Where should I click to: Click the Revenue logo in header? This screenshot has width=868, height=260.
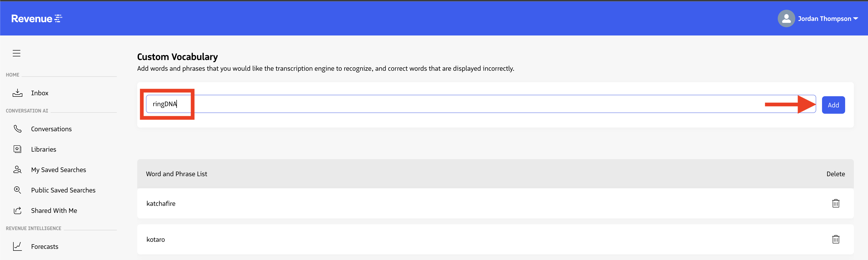click(x=36, y=18)
